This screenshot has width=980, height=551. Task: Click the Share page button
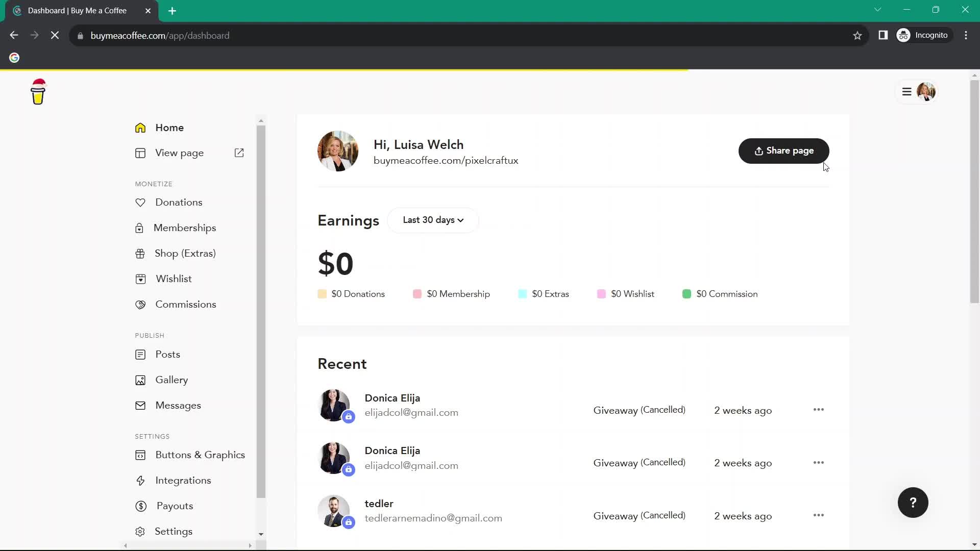pyautogui.click(x=783, y=150)
